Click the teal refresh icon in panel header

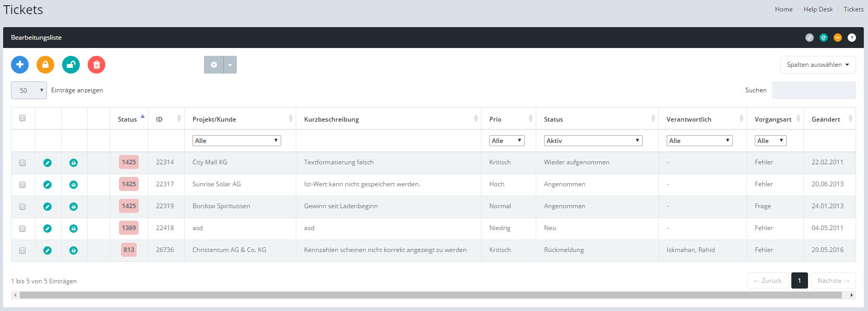[x=824, y=38]
